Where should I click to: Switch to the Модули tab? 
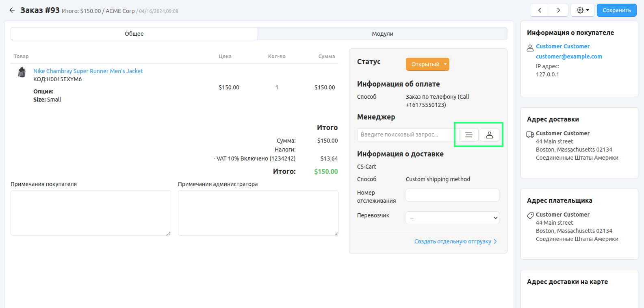(x=382, y=34)
